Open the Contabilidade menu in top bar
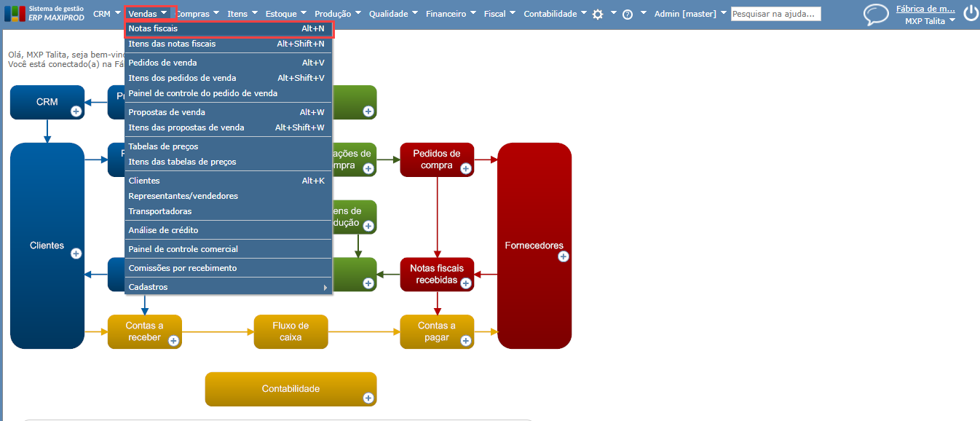This screenshot has height=421, width=980. (555, 14)
